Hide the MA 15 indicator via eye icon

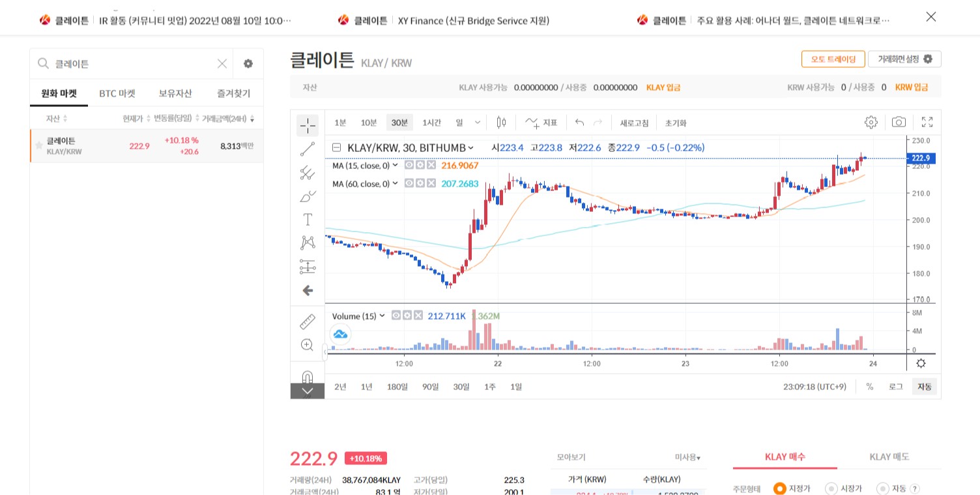[x=409, y=166]
